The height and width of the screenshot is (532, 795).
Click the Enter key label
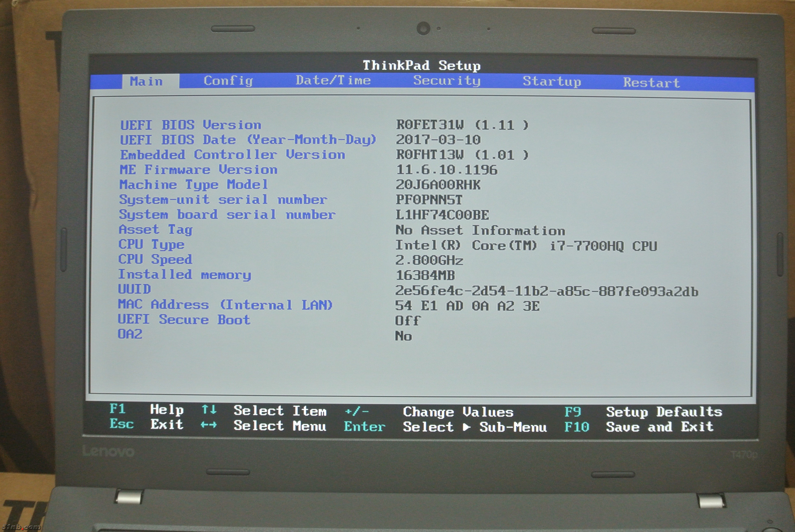pyautogui.click(x=364, y=427)
